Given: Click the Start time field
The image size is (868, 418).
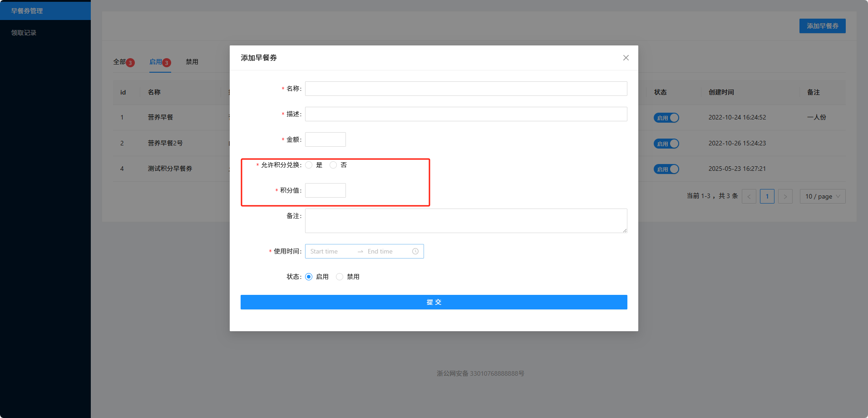Looking at the screenshot, I should coord(331,251).
